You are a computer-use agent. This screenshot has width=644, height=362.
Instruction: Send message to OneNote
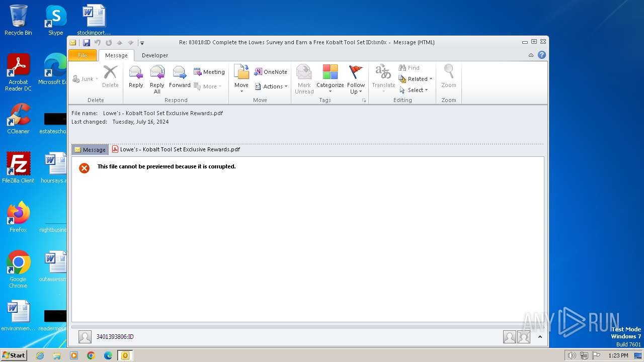[271, 72]
